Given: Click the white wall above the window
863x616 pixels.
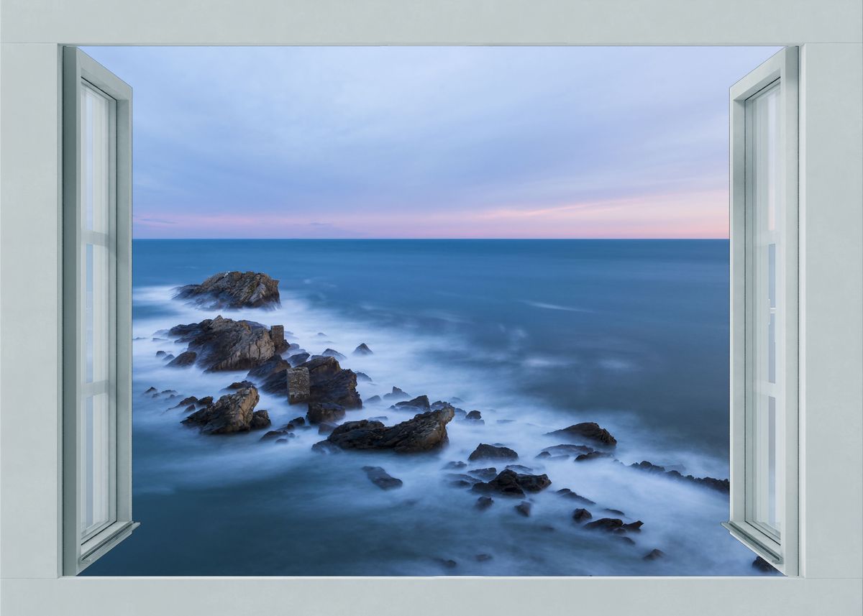Looking at the screenshot, I should 431,22.
